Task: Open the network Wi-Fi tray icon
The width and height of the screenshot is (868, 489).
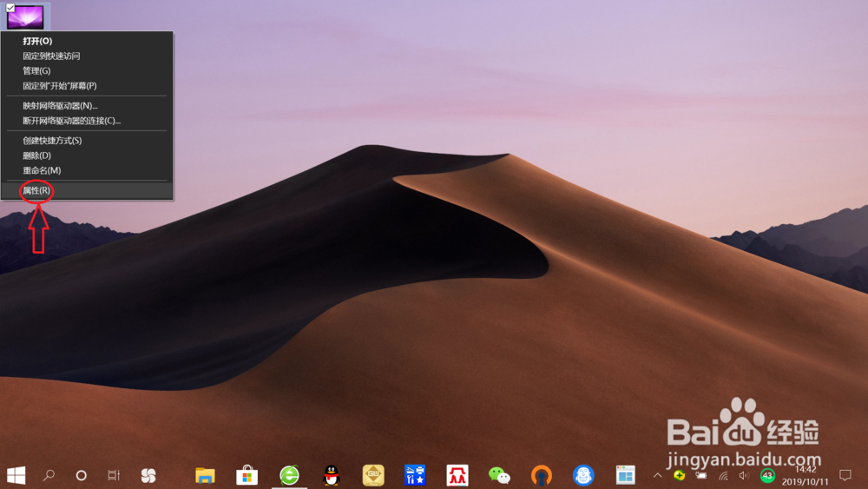Action: [x=723, y=476]
